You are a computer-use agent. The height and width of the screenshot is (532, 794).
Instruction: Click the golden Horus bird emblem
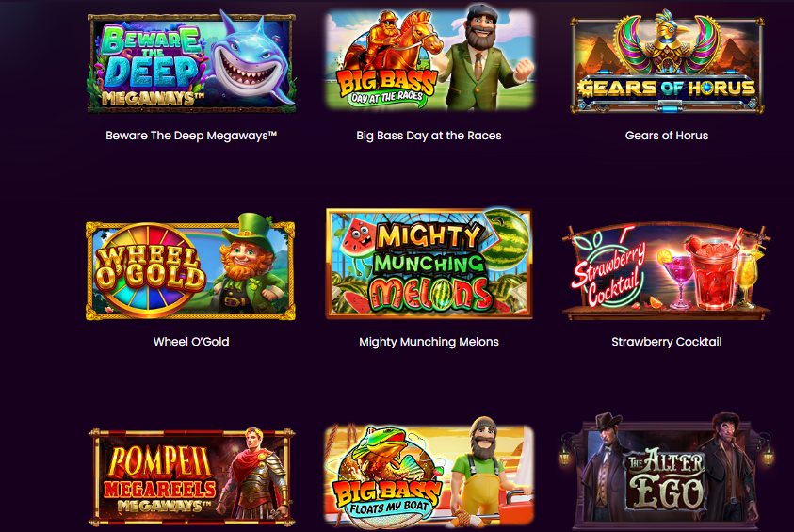tap(667, 40)
